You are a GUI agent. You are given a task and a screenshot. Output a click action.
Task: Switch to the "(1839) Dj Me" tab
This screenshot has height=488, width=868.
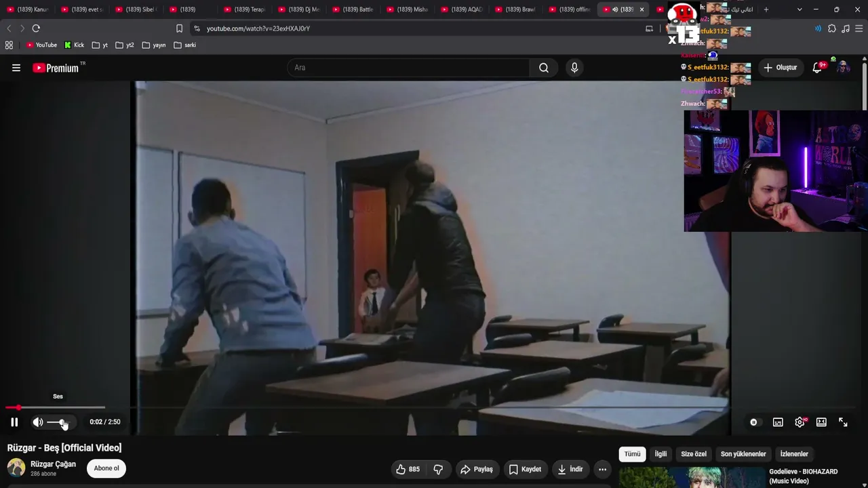coord(298,9)
